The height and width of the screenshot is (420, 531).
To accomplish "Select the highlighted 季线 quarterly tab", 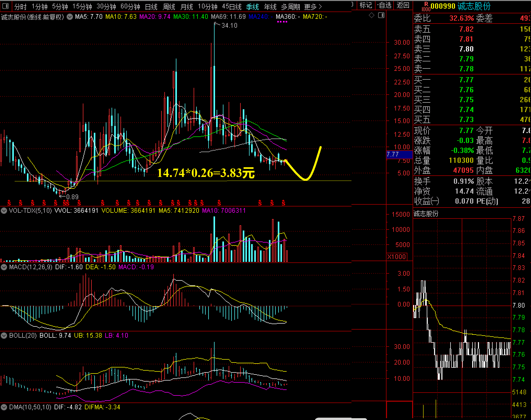I will pos(252,7).
